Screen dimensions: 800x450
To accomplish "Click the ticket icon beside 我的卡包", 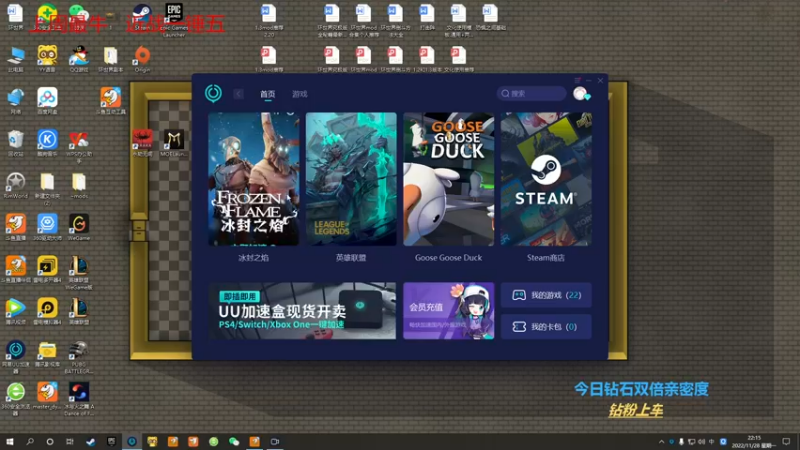I will point(519,327).
